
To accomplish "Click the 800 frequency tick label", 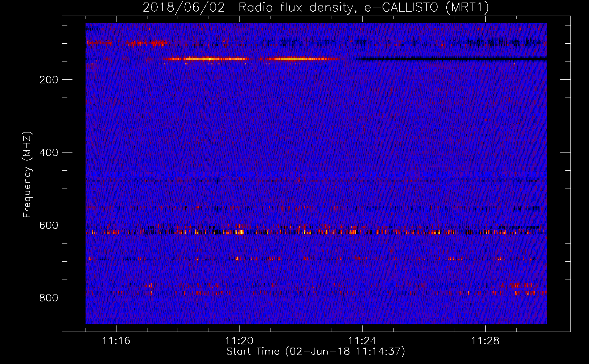I will point(49,298).
